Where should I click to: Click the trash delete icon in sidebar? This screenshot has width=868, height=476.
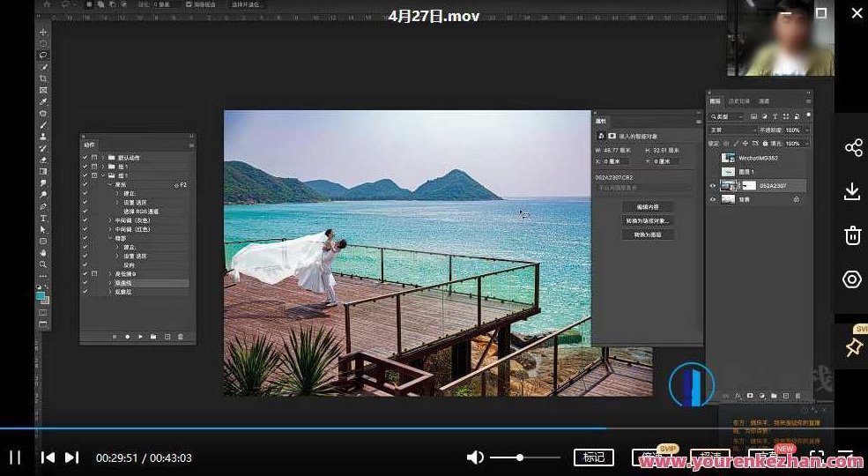pyautogui.click(x=852, y=235)
